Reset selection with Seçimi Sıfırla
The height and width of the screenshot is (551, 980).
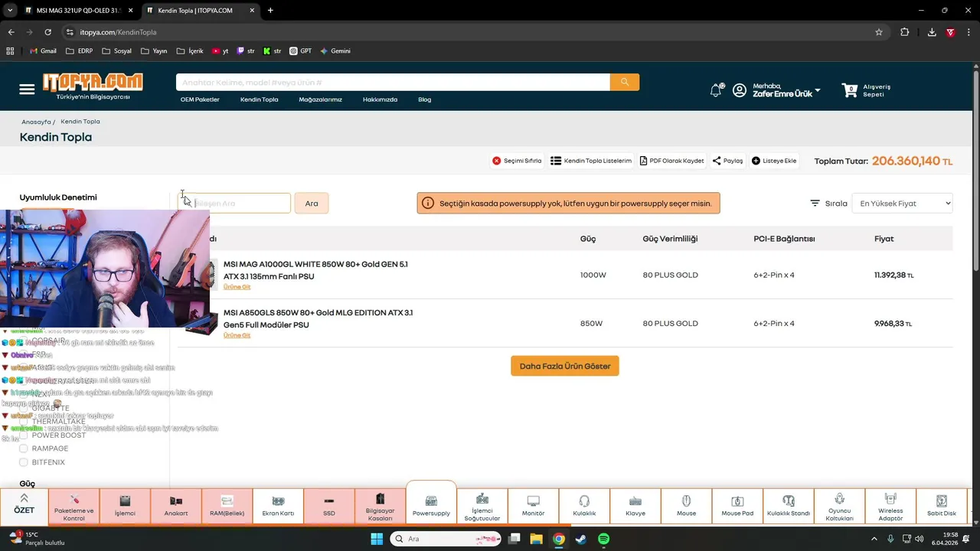pos(517,161)
